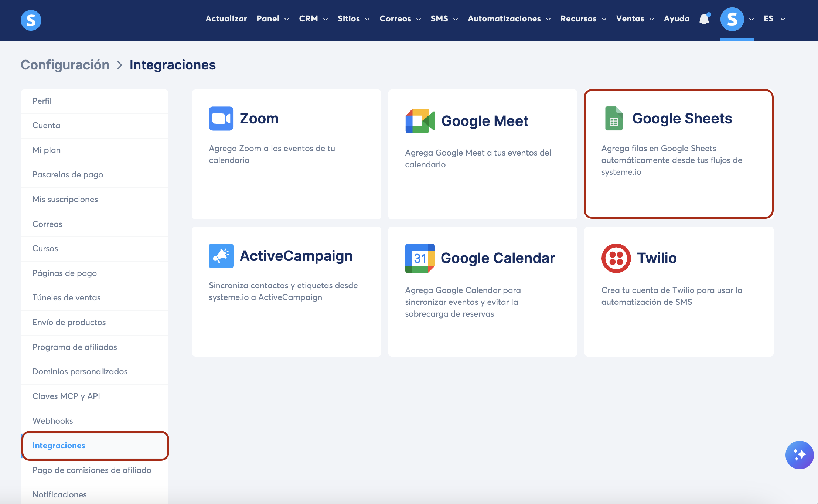The image size is (818, 504).
Task: Go to Túneles de ventas settings
Action: (95, 298)
